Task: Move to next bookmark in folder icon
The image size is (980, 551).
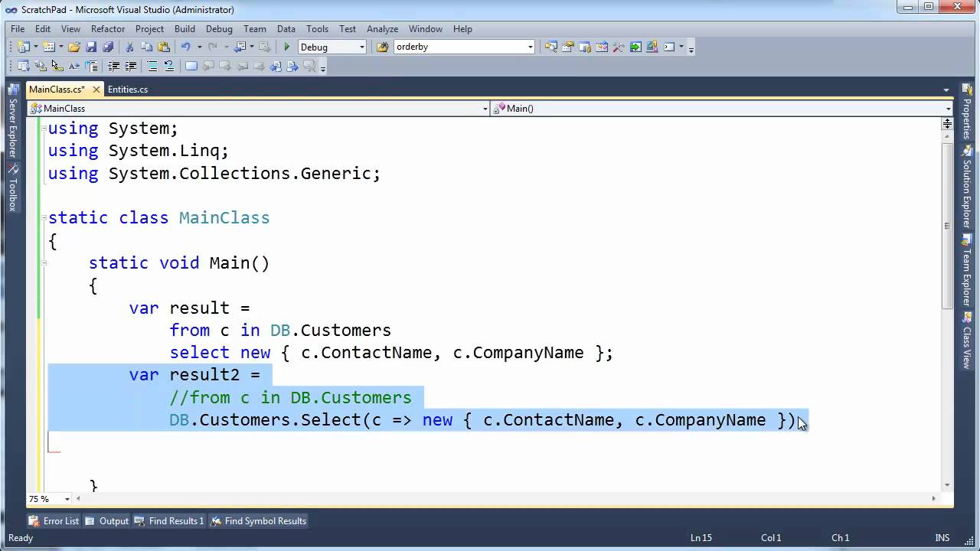Action: pos(259,67)
